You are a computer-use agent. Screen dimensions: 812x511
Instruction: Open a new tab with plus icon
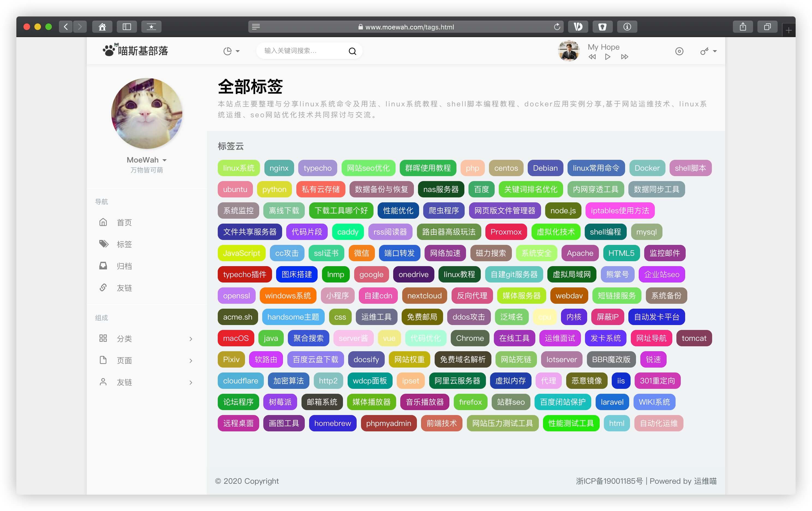(788, 30)
